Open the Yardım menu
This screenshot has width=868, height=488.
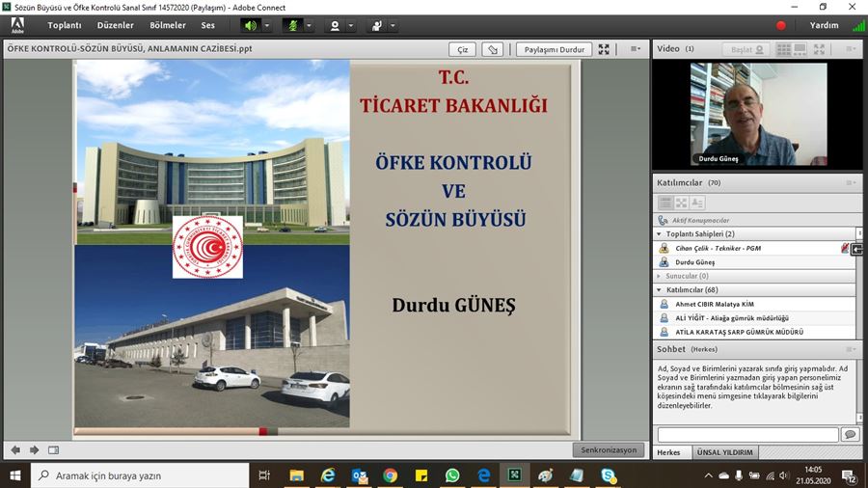[x=824, y=25]
